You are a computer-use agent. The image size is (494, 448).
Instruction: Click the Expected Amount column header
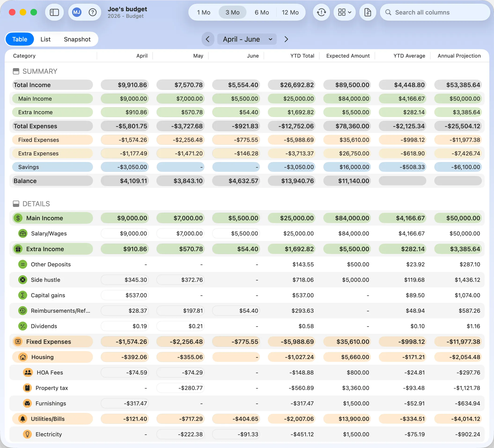(x=348, y=56)
